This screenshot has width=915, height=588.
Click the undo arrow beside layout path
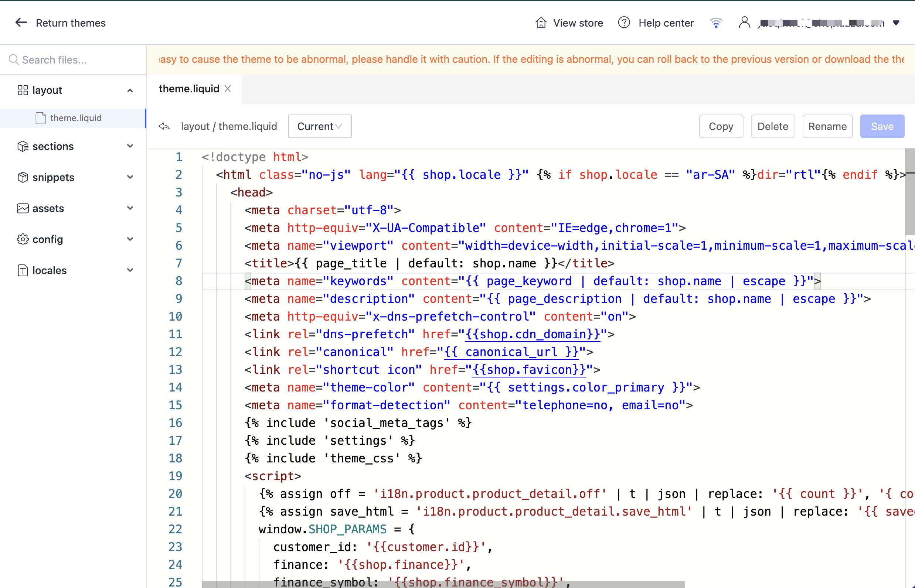(x=164, y=126)
